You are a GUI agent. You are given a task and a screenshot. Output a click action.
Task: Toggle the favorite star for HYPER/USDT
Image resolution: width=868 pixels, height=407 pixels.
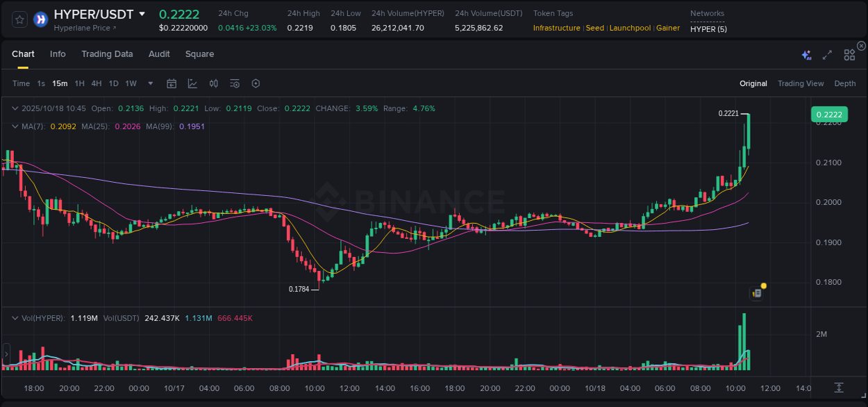pos(19,19)
